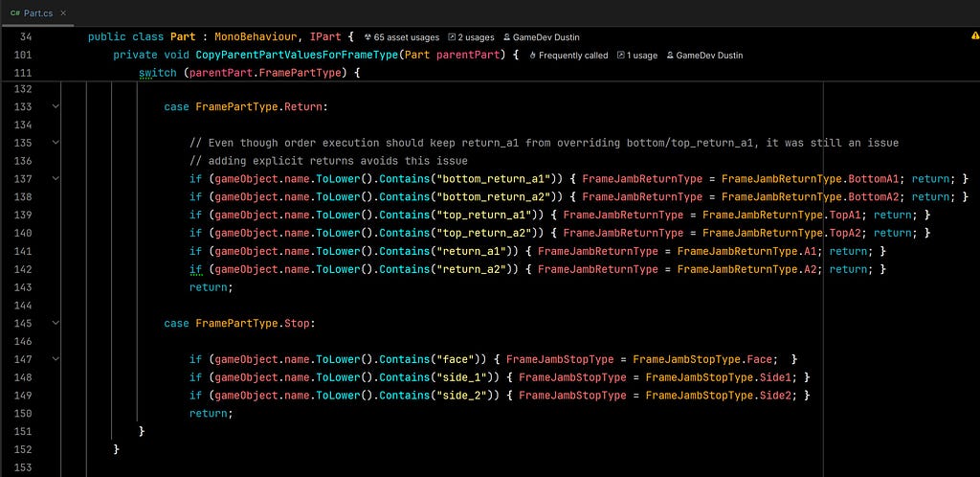Screen dimensions: 980x477
Task: Open the 2 usages code lens on Part class
Action: 471,37
